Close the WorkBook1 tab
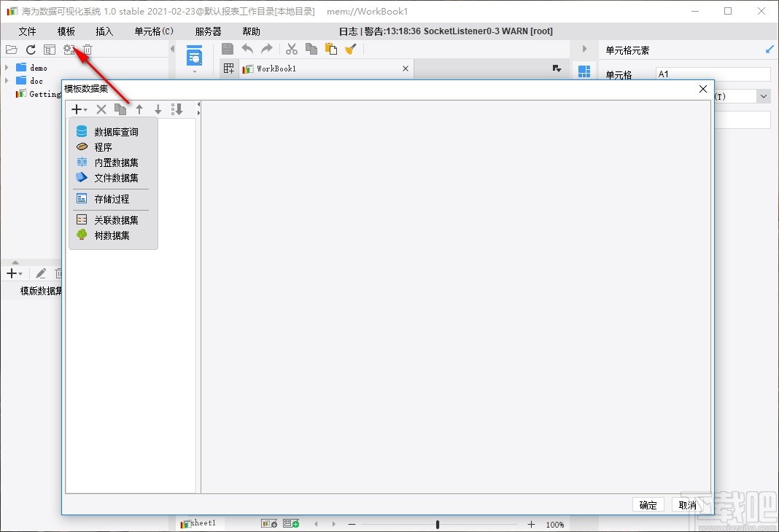This screenshot has height=532, width=779. tap(406, 69)
